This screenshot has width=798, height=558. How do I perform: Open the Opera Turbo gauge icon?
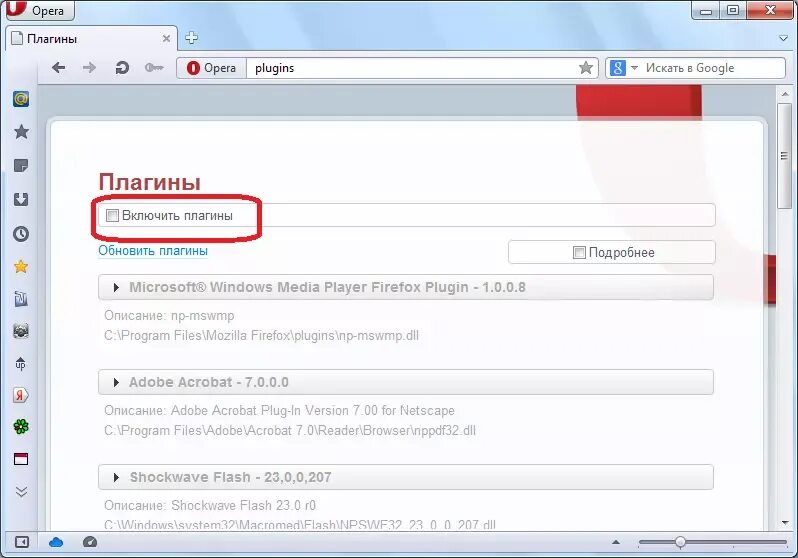tap(90, 542)
